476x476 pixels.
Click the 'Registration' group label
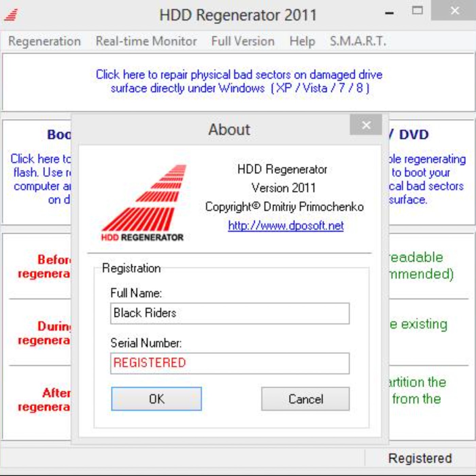click(131, 268)
